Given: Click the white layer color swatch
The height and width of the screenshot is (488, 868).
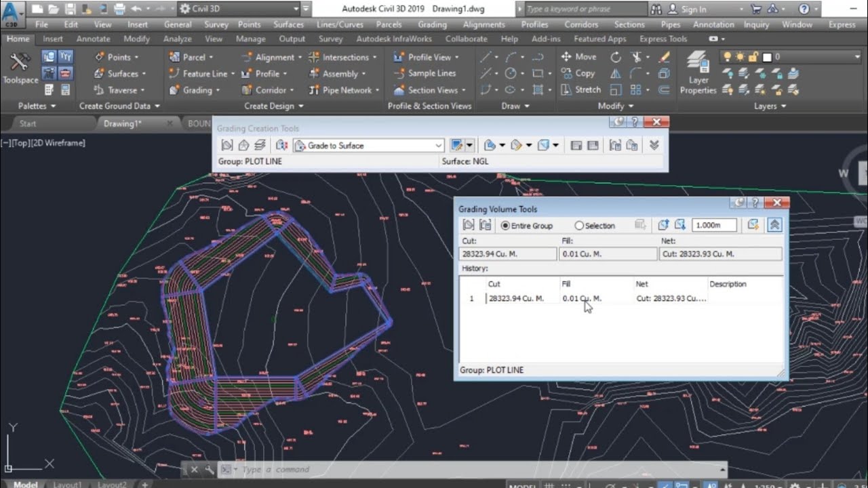Looking at the screenshot, I should click(767, 58).
